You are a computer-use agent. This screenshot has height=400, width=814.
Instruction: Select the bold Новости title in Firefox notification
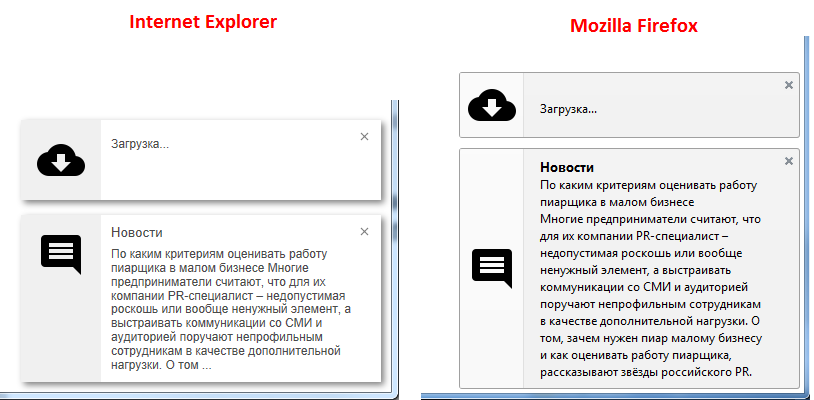point(567,167)
